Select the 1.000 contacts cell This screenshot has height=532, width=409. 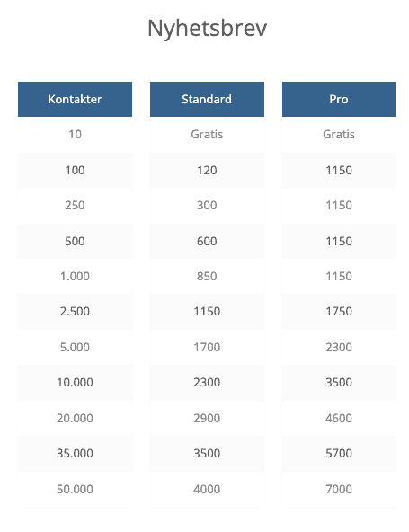click(75, 276)
